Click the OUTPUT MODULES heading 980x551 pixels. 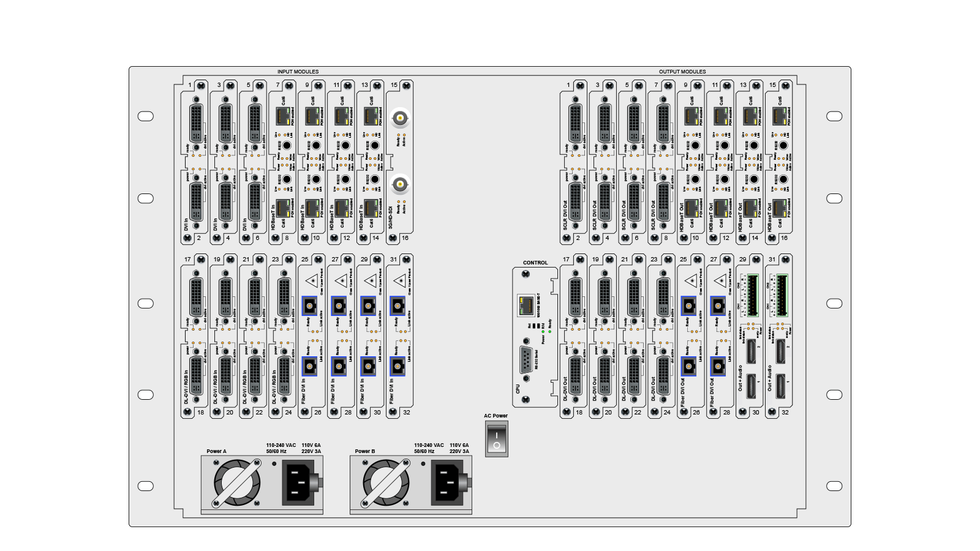coord(682,72)
